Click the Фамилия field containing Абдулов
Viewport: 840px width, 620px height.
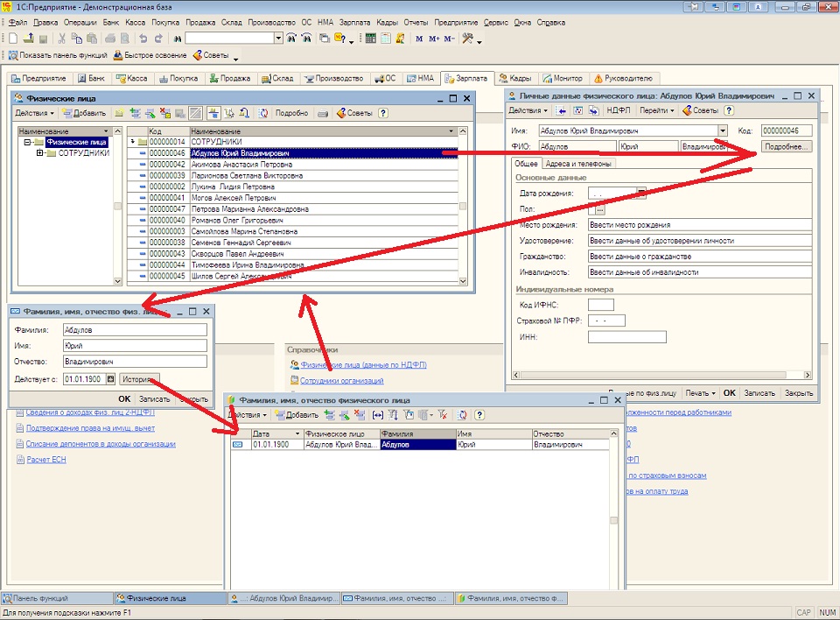[x=135, y=330]
